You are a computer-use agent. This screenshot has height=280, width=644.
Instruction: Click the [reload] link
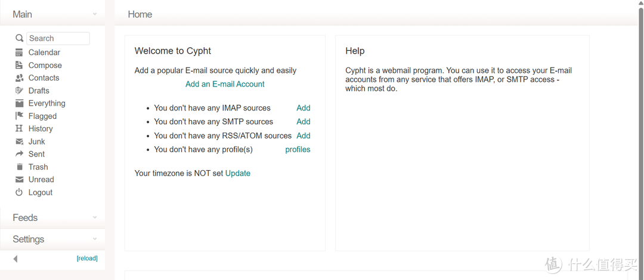pos(87,259)
